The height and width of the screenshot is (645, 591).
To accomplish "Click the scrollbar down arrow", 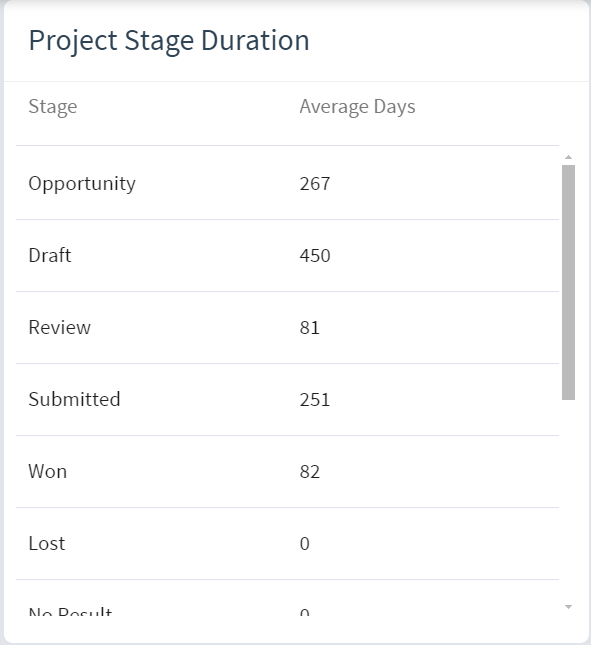I will (x=568, y=607).
